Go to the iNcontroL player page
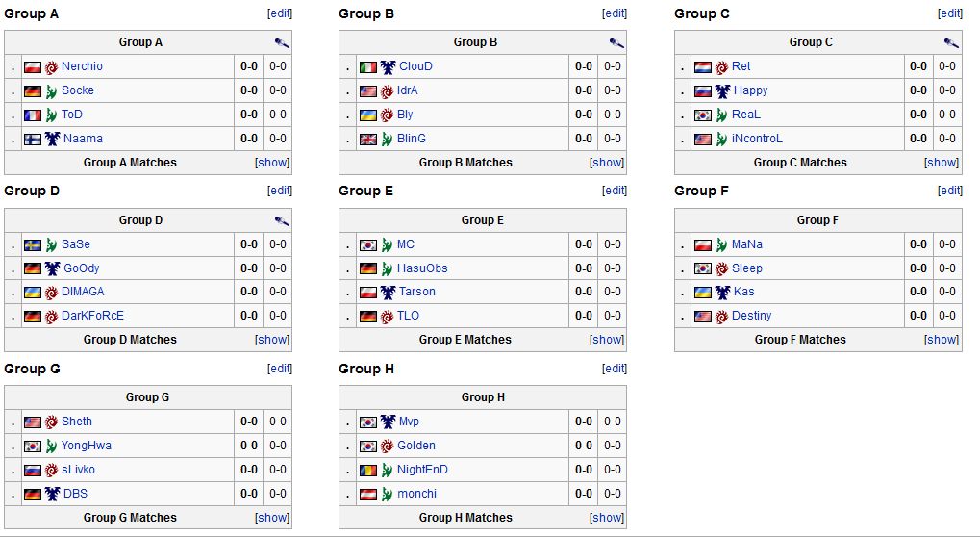Image resolution: width=980 pixels, height=537 pixels. pyautogui.click(x=757, y=139)
